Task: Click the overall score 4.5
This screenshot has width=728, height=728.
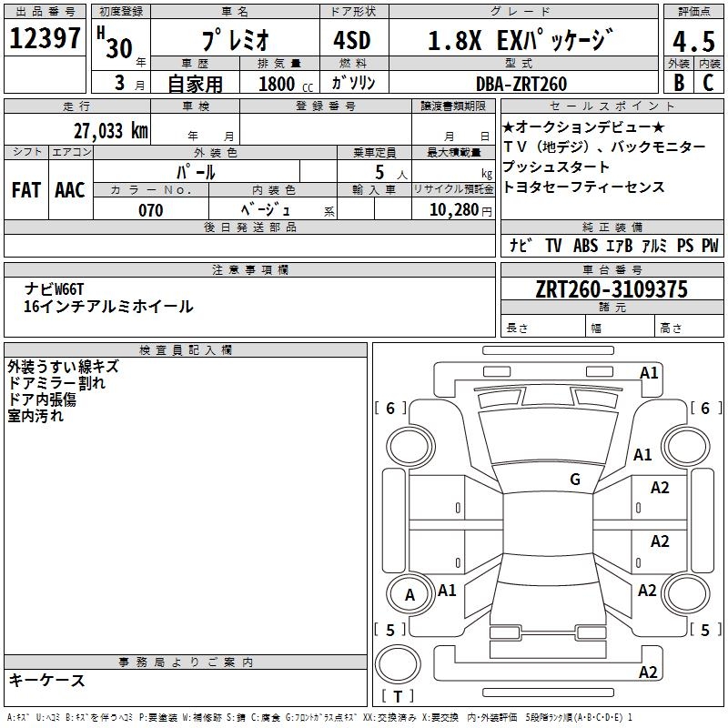Action: [693, 41]
